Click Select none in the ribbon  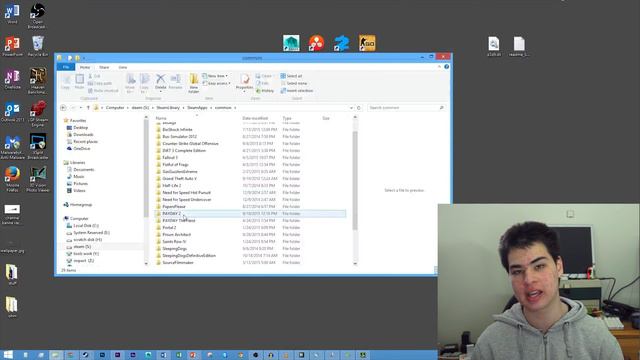293,83
